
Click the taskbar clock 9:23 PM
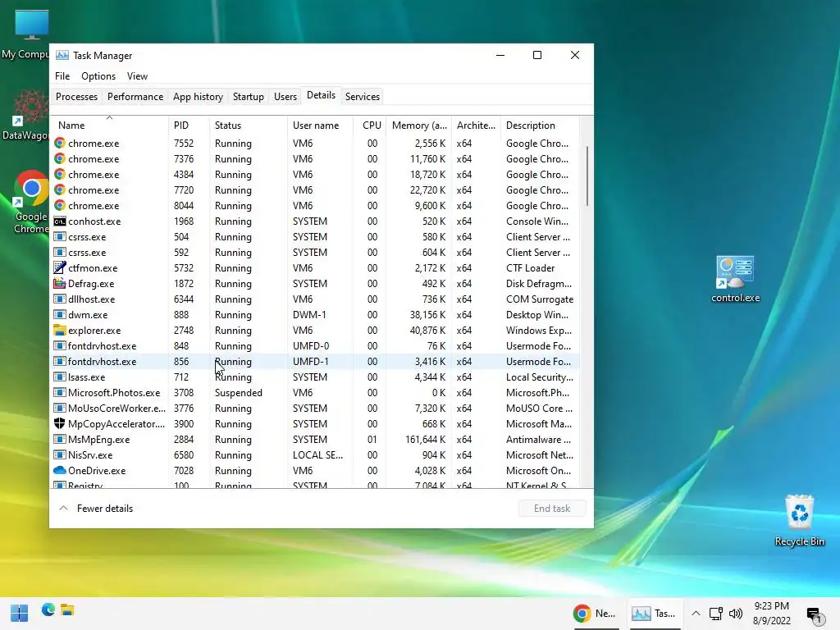[771, 606]
